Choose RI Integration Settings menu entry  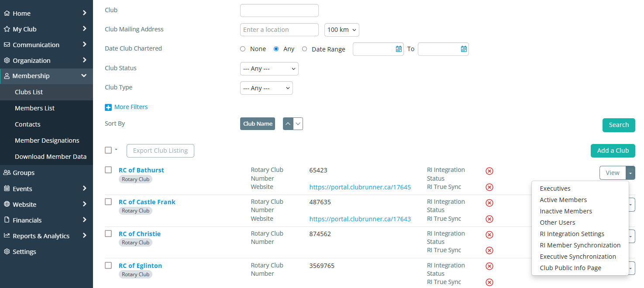(x=572, y=234)
